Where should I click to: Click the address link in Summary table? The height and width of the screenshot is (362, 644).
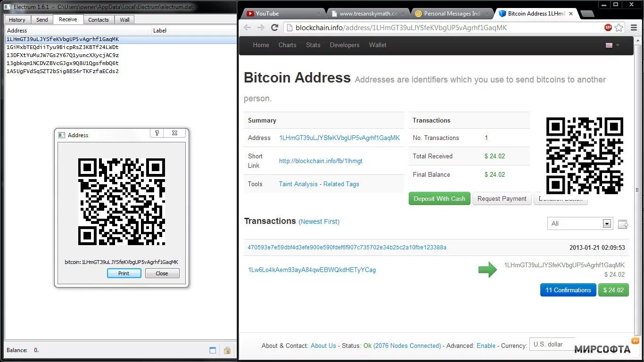[339, 138]
